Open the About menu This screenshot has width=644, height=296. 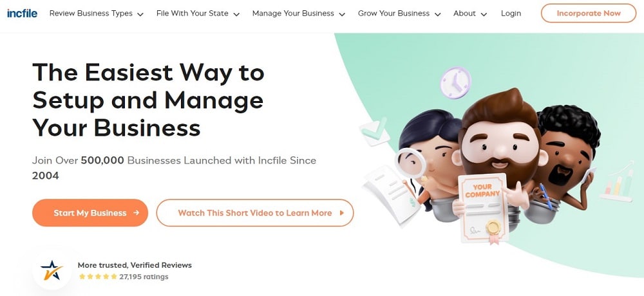click(470, 14)
